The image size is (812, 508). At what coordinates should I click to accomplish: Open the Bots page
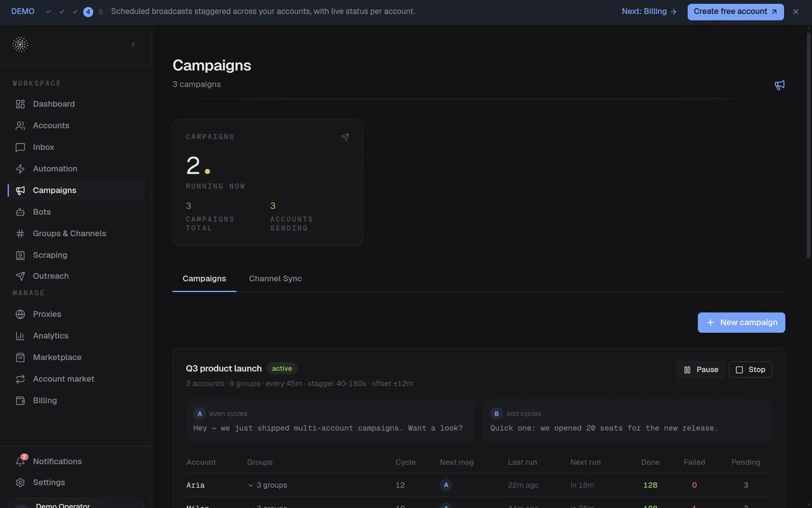pyautogui.click(x=76, y=212)
